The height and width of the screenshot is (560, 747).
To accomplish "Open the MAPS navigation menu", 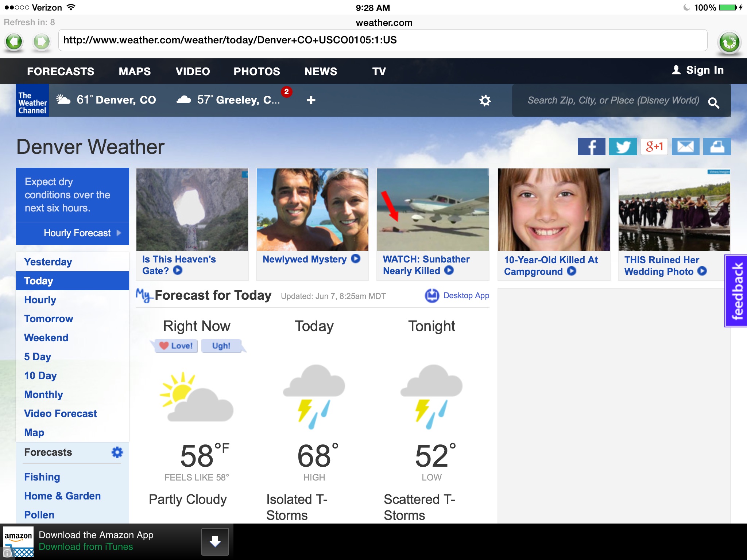I will point(135,71).
